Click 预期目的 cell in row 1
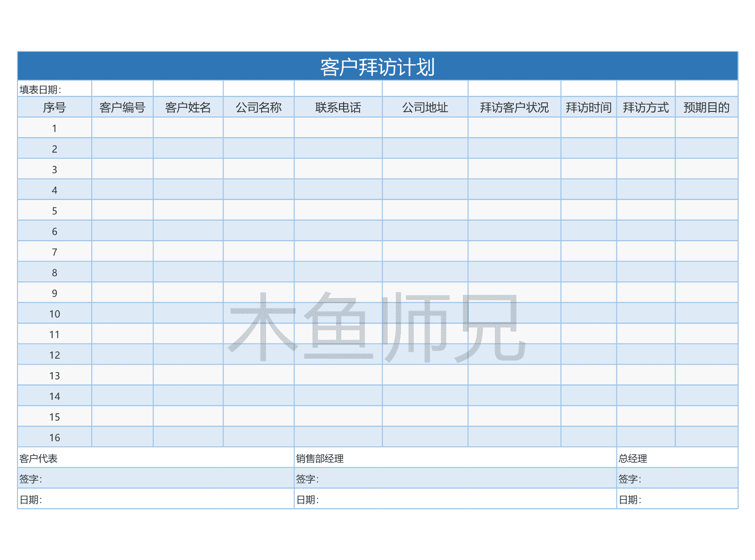 tap(706, 128)
